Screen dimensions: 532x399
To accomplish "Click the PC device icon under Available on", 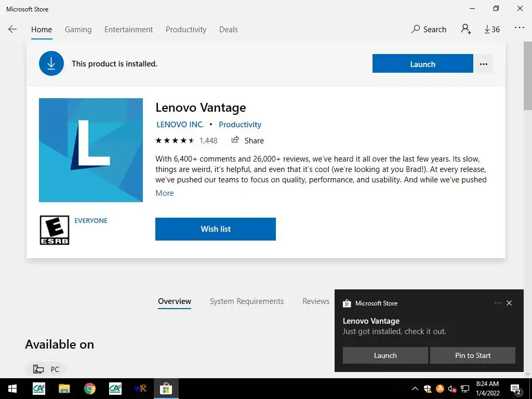I will pos(38,369).
